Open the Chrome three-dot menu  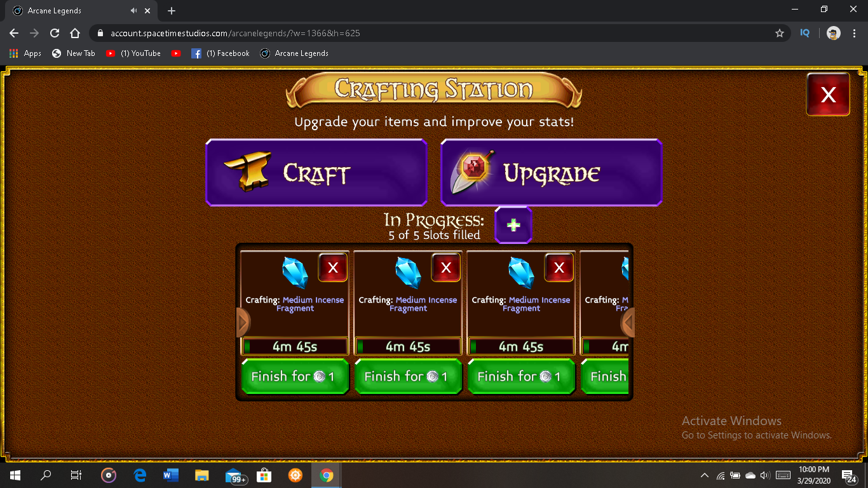(854, 33)
